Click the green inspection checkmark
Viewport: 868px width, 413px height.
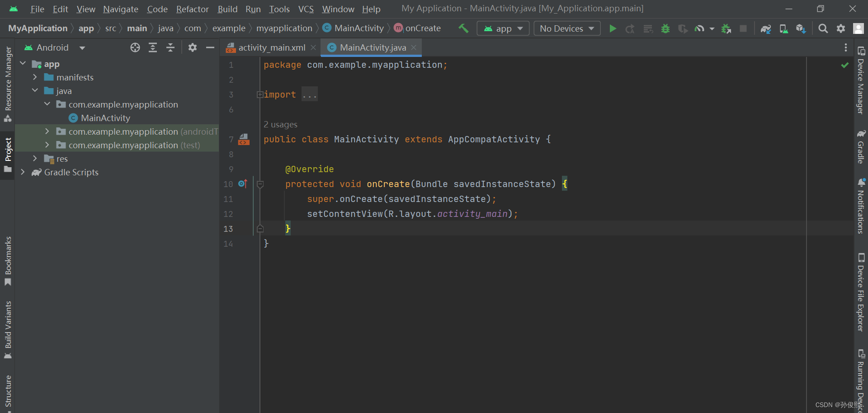coord(845,65)
